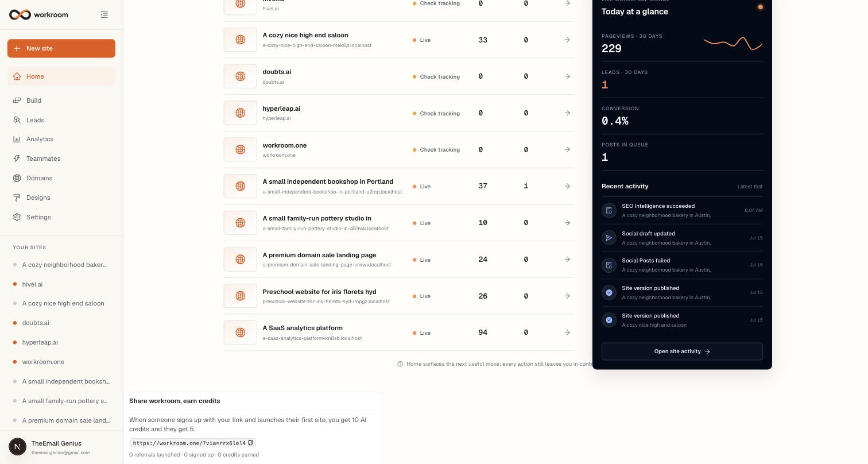The height and width of the screenshot is (464, 868).
Task: Click globe thumbnail for doubts.ai row
Action: click(240, 76)
